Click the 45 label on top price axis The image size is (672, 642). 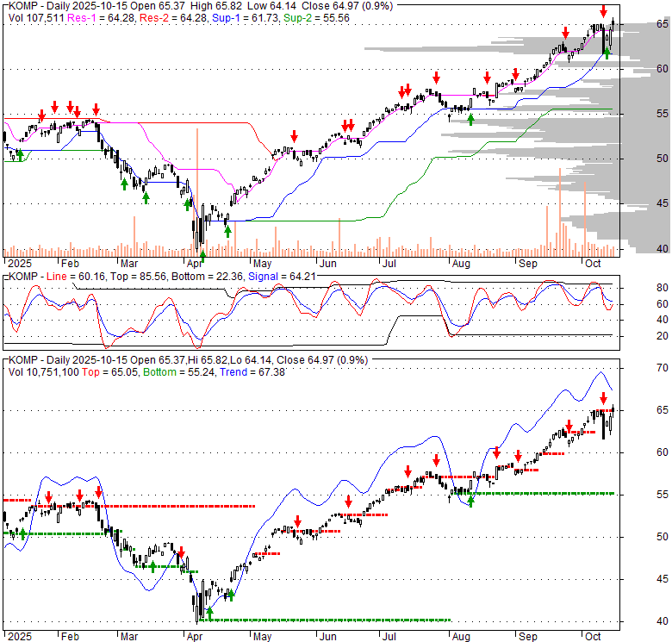coord(663,203)
